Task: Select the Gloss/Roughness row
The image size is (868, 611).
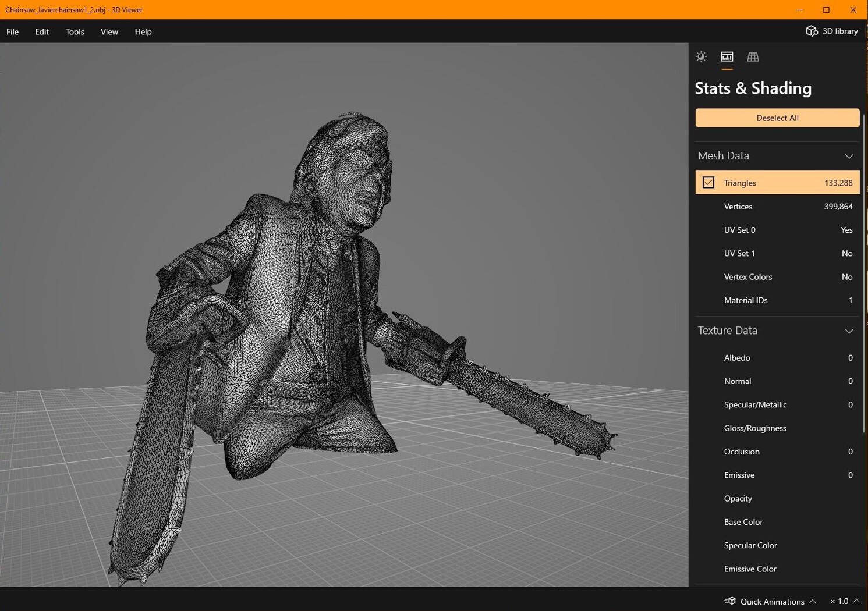Action: point(777,428)
